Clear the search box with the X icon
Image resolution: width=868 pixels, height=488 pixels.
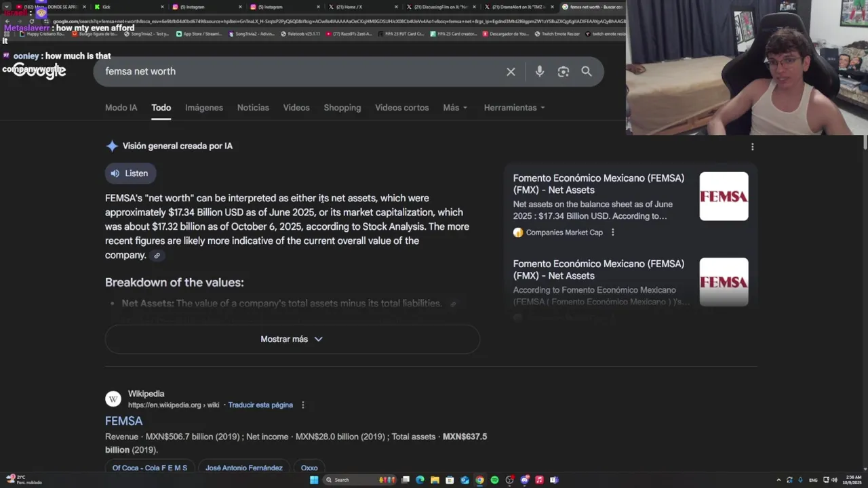tap(511, 71)
